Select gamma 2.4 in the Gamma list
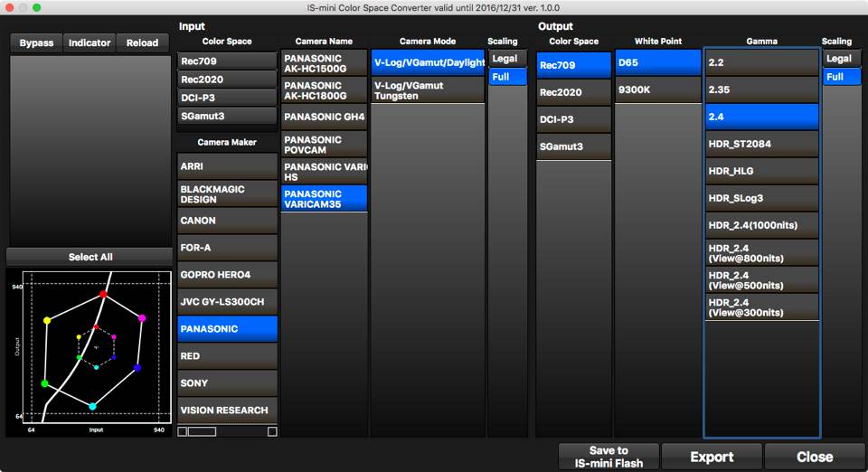Screen dimensions: 868x472 pos(761,117)
